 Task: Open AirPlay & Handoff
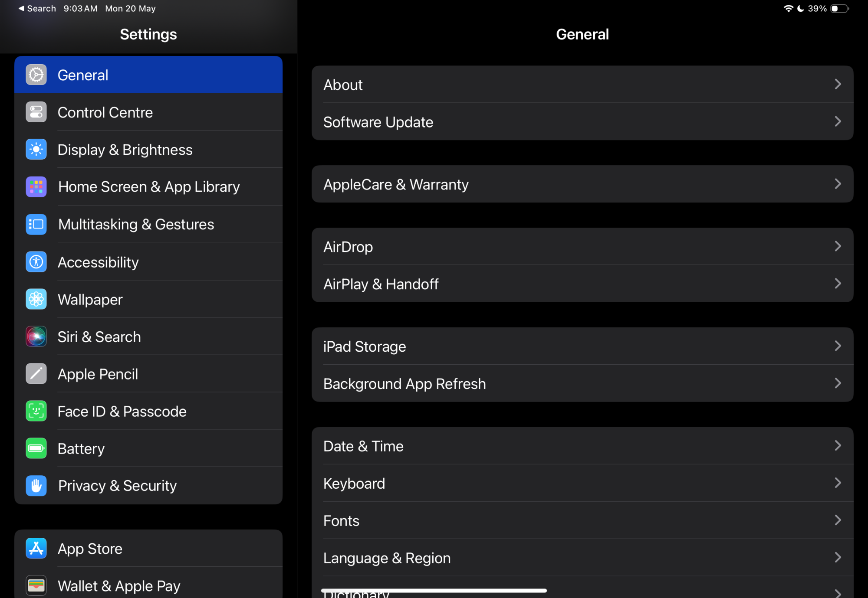[x=582, y=284]
